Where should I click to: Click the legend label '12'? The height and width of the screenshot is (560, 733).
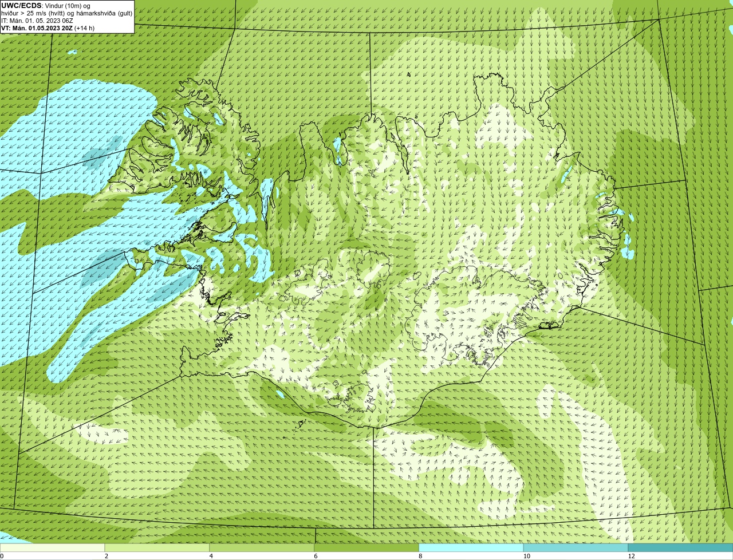631,556
